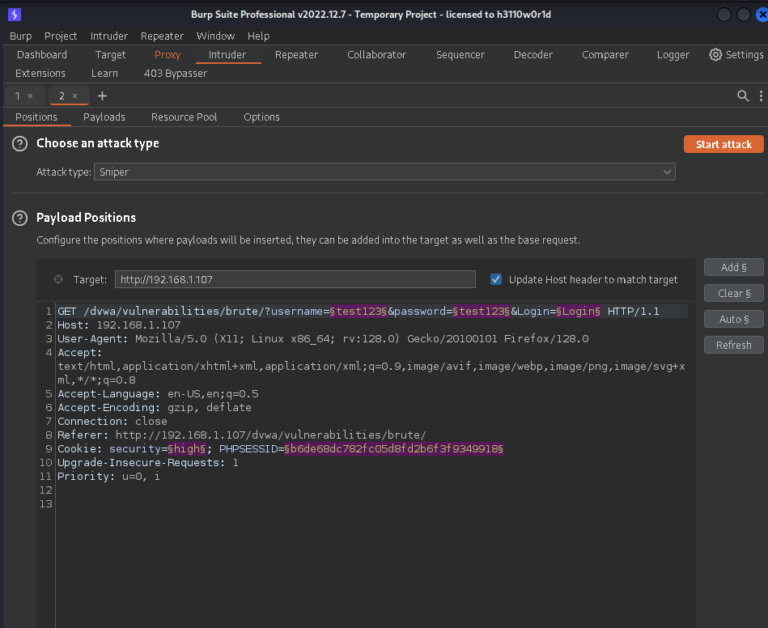
Task: Open the Window menu
Action: click(216, 36)
